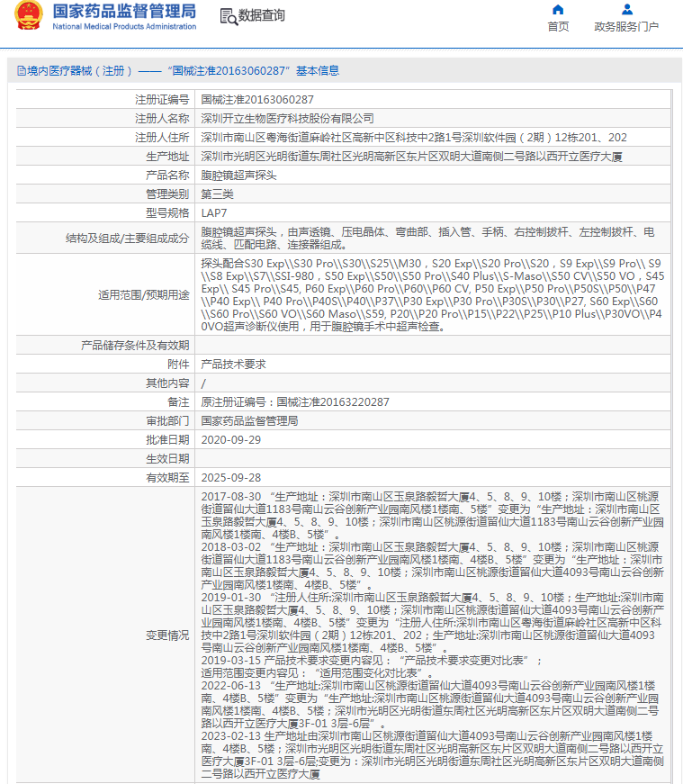Click the 备注 label
This screenshot has width=683, height=784.
coord(178,402)
